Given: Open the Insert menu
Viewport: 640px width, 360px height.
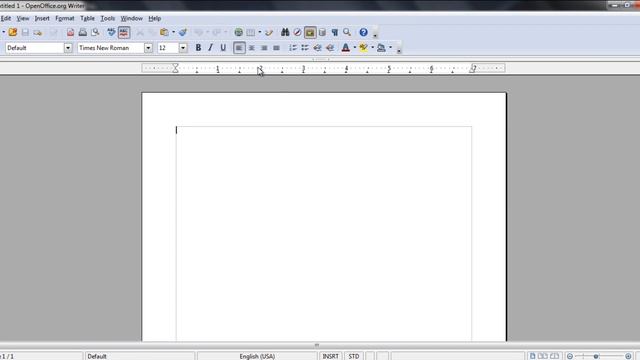Looking at the screenshot, I should point(42,18).
